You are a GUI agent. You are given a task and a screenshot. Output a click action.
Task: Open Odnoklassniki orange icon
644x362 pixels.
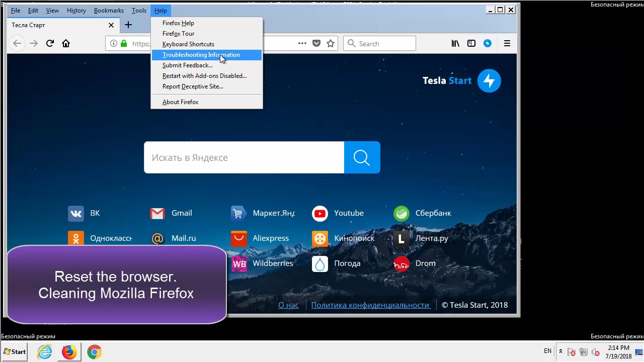76,238
